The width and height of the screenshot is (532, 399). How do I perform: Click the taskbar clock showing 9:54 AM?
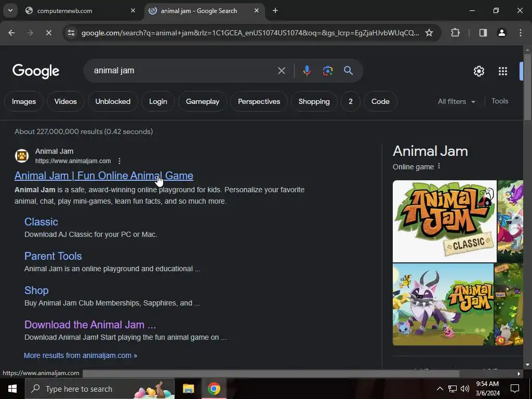point(487,389)
